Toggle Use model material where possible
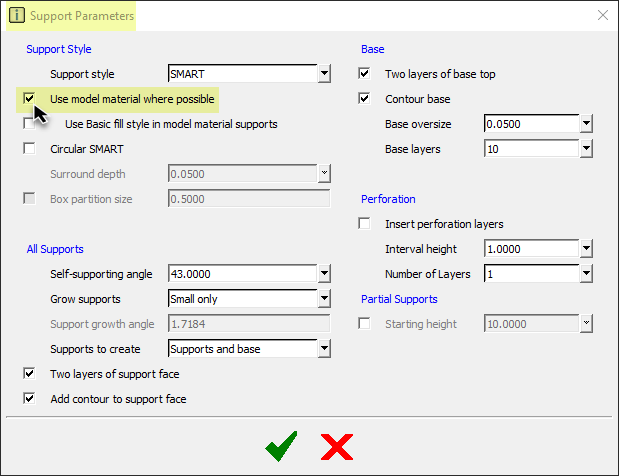This screenshot has width=619, height=476. [29, 99]
